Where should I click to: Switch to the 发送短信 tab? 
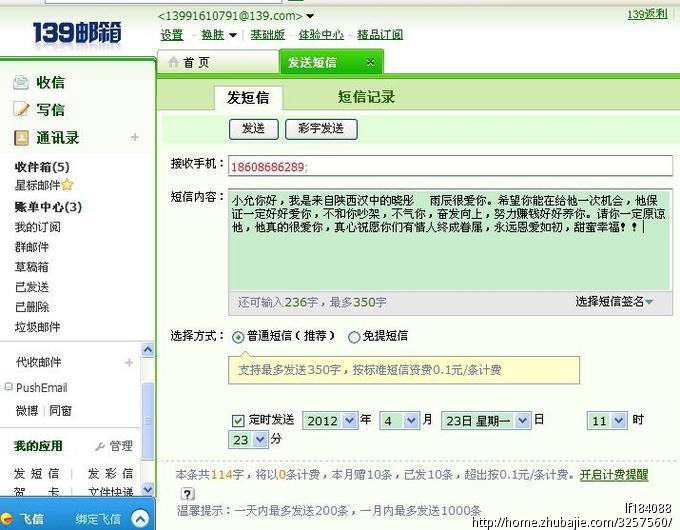coord(331,62)
